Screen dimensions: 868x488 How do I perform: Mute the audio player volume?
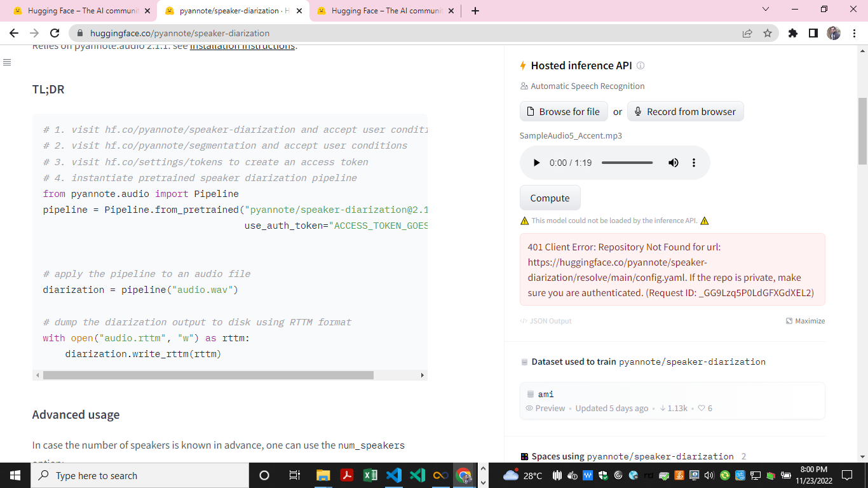point(674,163)
